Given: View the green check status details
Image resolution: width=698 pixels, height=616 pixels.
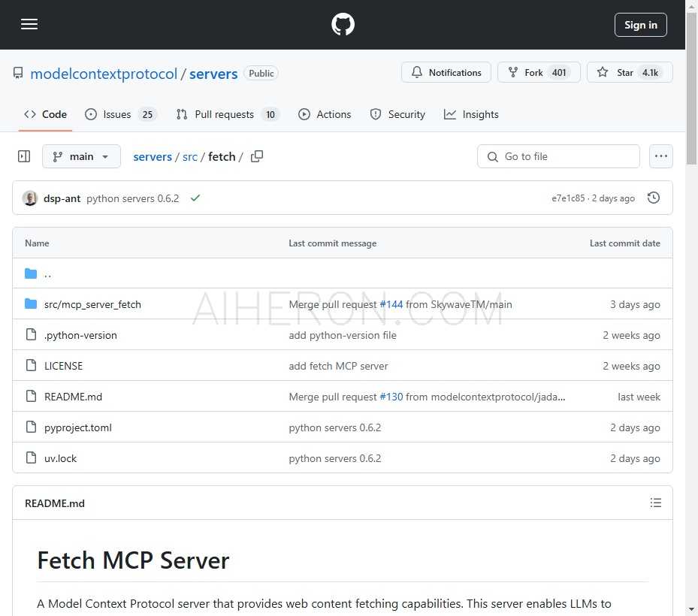Looking at the screenshot, I should tap(195, 198).
